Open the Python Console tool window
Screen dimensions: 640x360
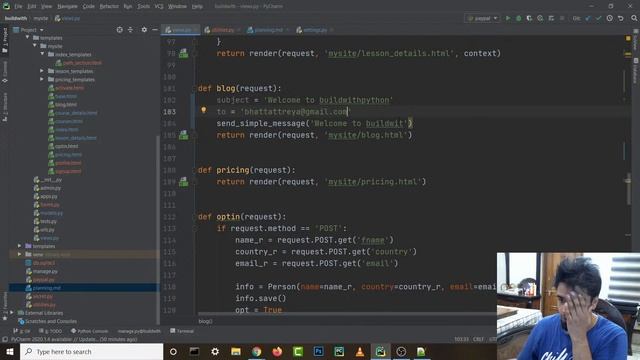(89, 331)
